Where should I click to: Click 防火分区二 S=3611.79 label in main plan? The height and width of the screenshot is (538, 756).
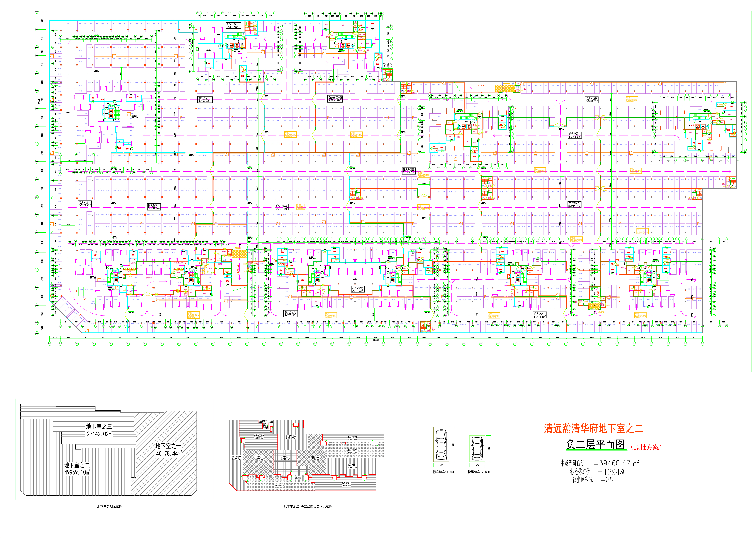(574, 205)
